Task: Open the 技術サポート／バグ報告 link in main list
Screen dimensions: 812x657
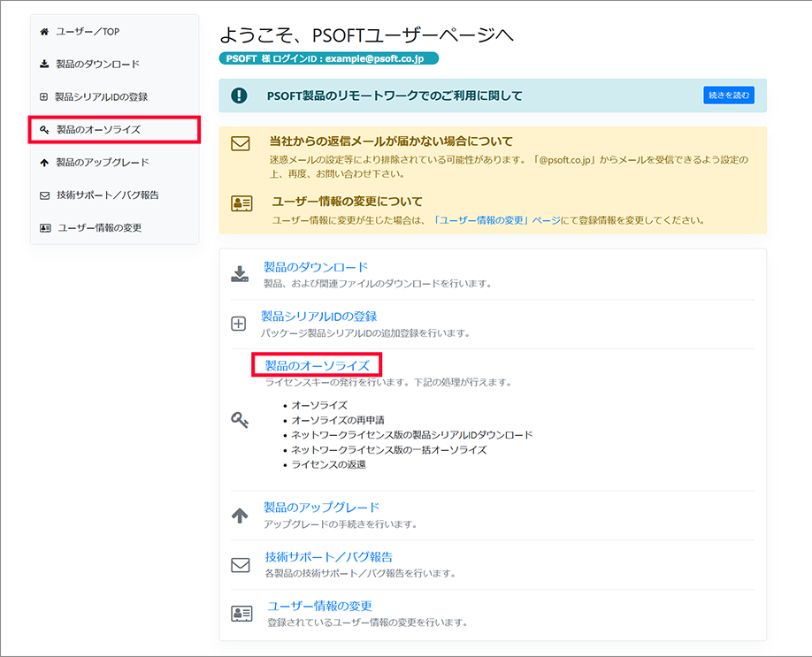Action: click(329, 557)
